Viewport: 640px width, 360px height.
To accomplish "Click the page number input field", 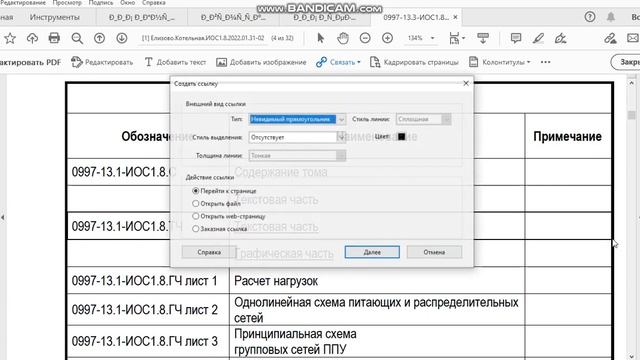I will point(203,38).
